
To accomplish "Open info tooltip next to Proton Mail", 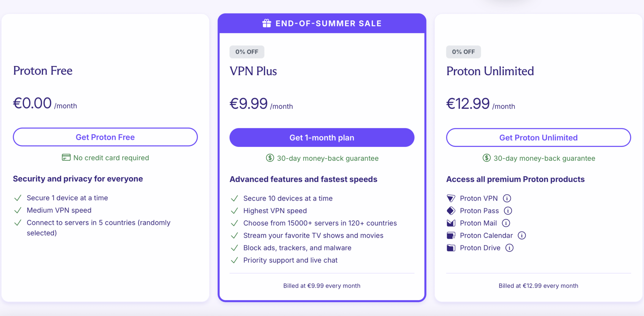I will point(506,223).
